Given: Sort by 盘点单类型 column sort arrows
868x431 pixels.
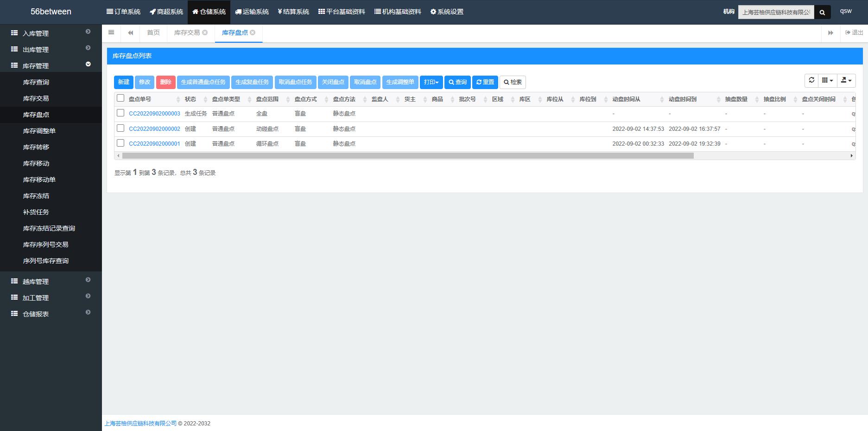Looking at the screenshot, I should [x=249, y=99].
